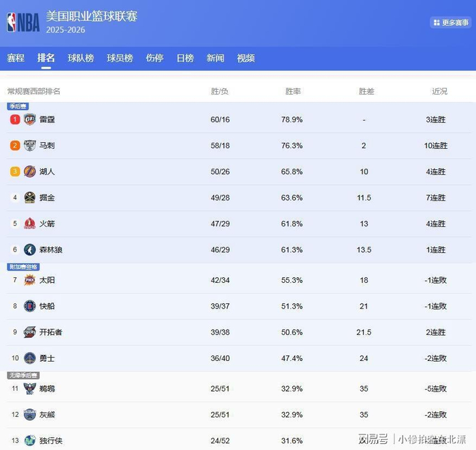Go to the 新闻 tab
Screen dimensions: 476x450
(x=216, y=58)
